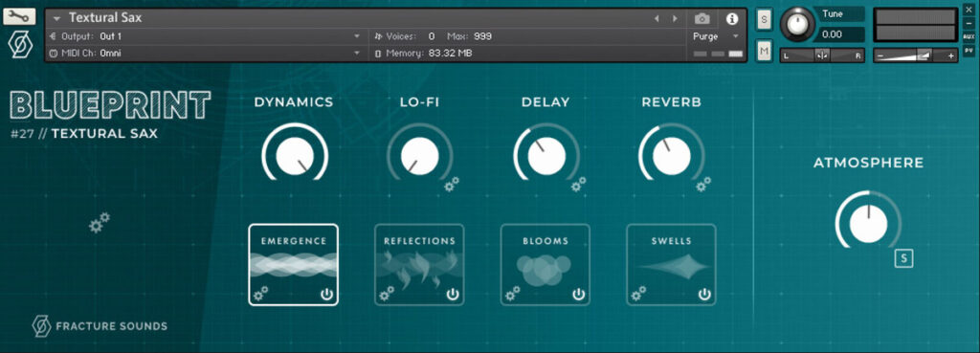Image resolution: width=980 pixels, height=353 pixels.
Task: Go to previous instrument arrow
Action: [657, 19]
